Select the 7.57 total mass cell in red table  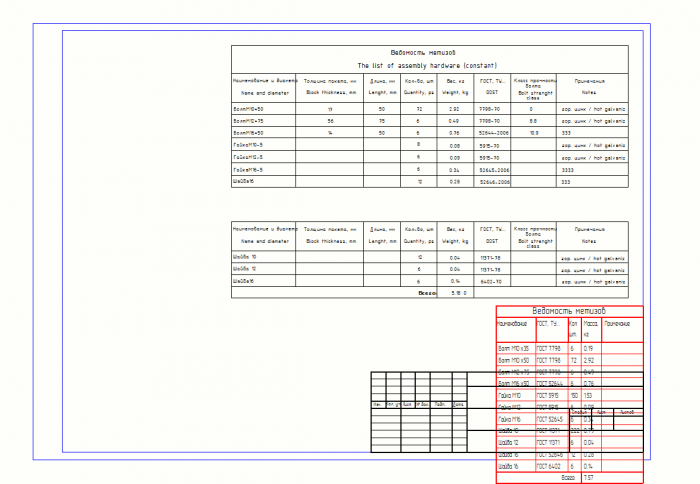(588, 478)
